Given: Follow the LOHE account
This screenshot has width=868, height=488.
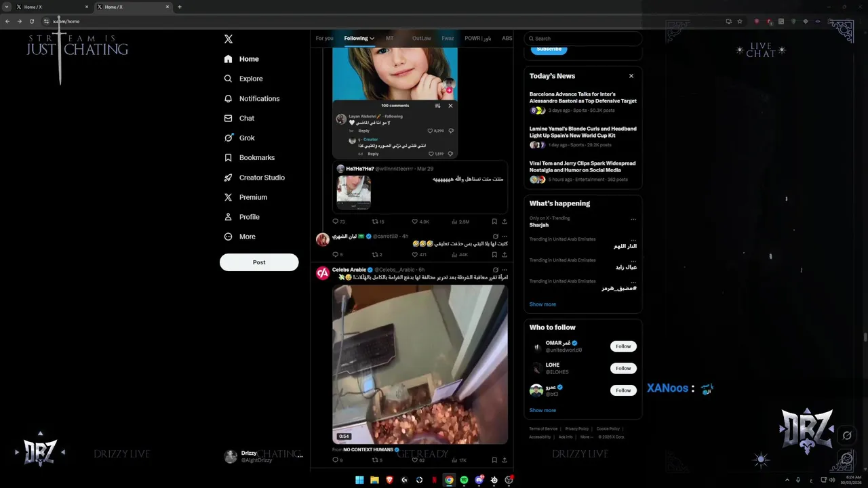Looking at the screenshot, I should click(x=623, y=368).
